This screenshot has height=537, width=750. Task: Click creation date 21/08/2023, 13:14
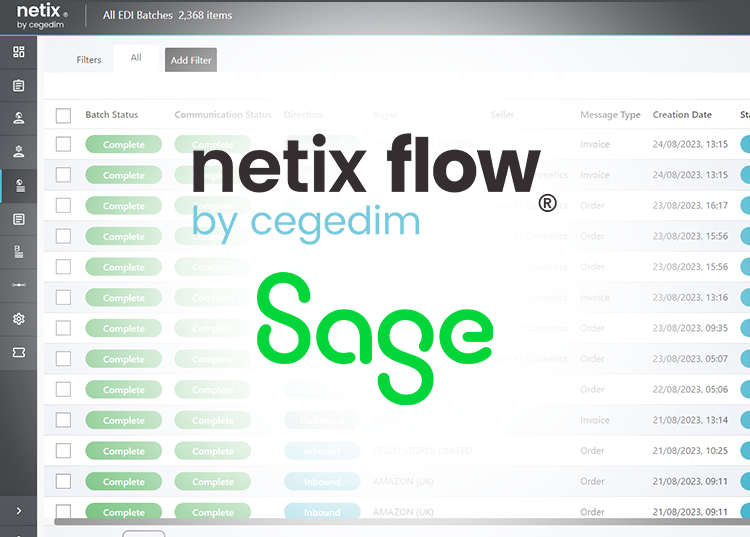pos(690,420)
